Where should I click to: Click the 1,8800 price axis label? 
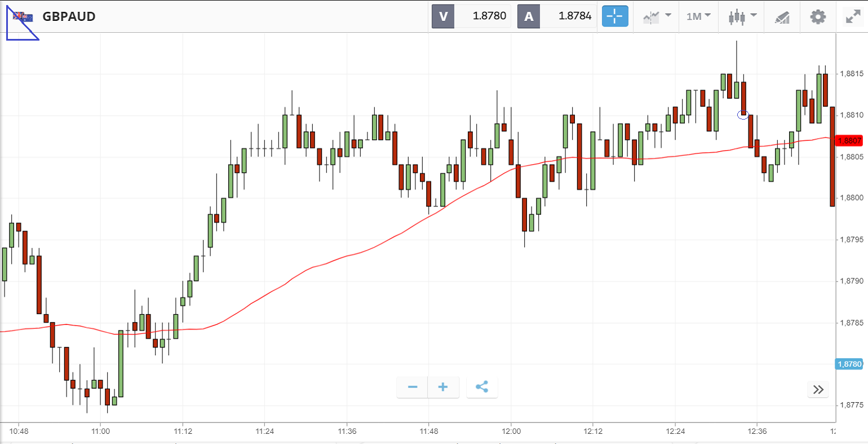pos(851,198)
